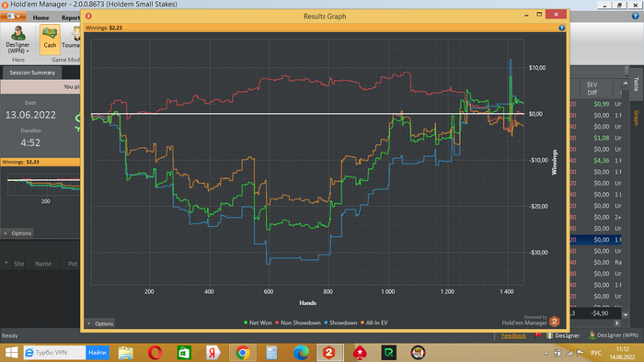The image size is (644, 362).
Task: Switch the РУС keyboard language indicator
Action: coord(596,353)
